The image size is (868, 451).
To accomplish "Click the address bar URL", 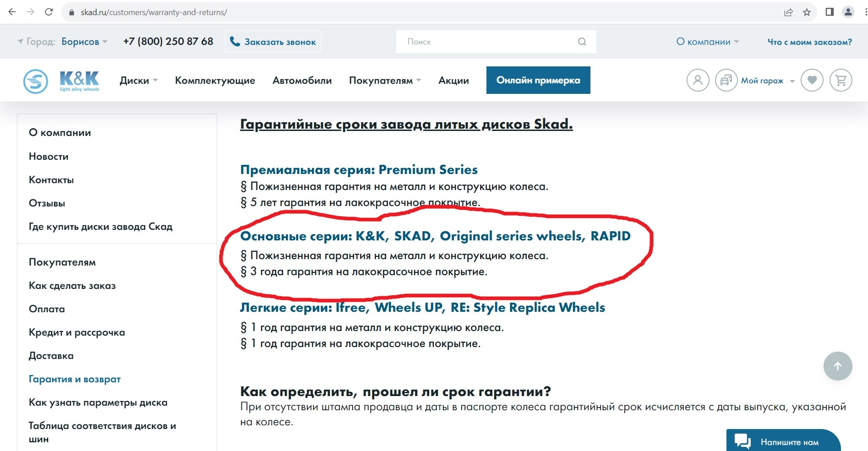I will (x=154, y=12).
